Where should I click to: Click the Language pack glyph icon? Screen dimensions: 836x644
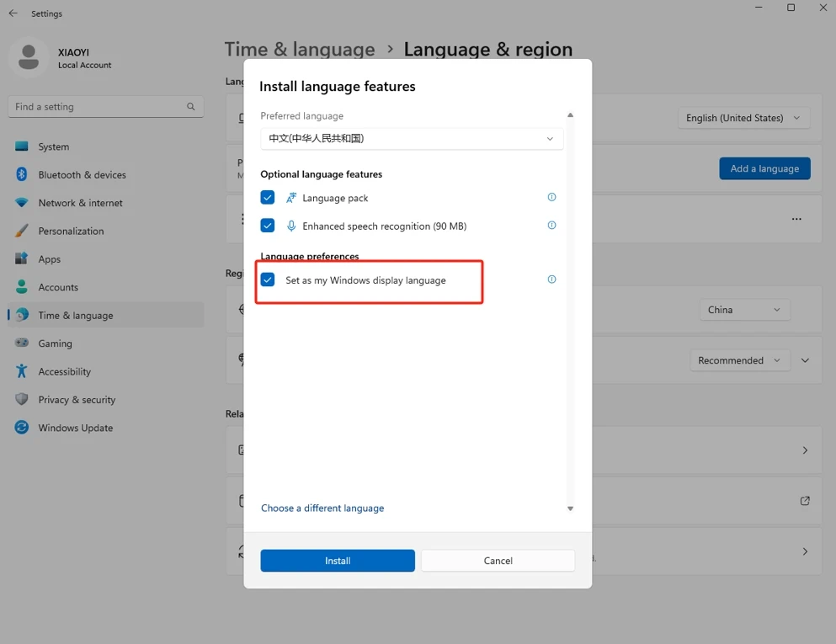pyautogui.click(x=291, y=198)
